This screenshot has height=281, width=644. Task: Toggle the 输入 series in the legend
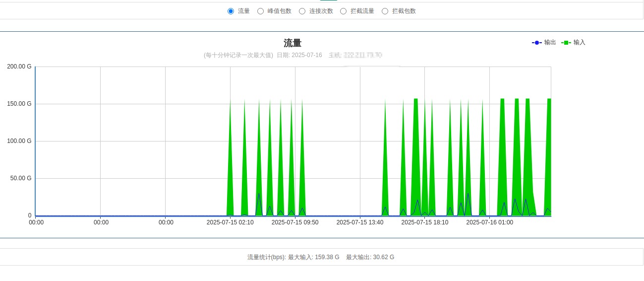pyautogui.click(x=573, y=43)
